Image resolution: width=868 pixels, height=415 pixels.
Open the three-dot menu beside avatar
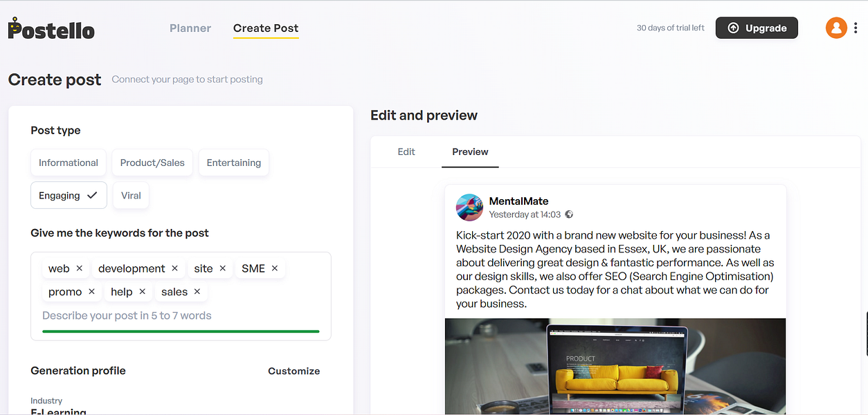tap(857, 28)
